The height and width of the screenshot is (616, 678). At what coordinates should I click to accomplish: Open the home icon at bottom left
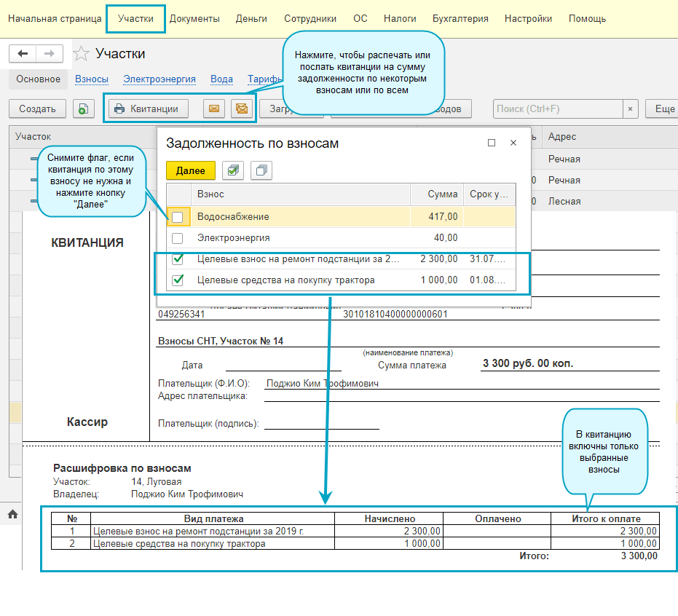12,514
